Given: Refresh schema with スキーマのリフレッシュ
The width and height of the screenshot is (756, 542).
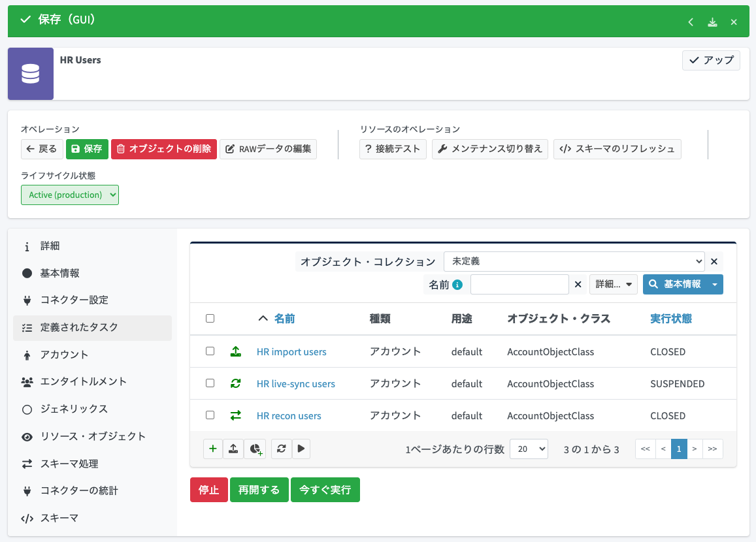Looking at the screenshot, I should 617,149.
